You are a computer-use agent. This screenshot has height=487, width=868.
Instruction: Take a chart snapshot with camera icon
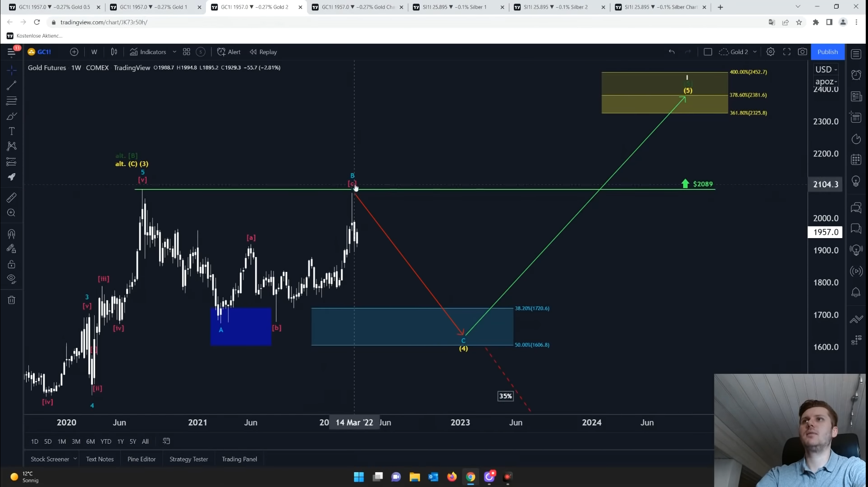pos(802,52)
